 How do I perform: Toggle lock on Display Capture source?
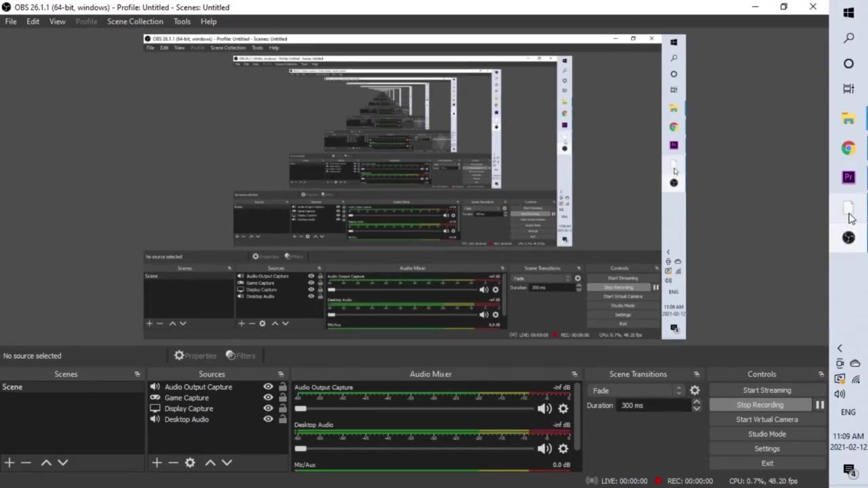[282, 409]
